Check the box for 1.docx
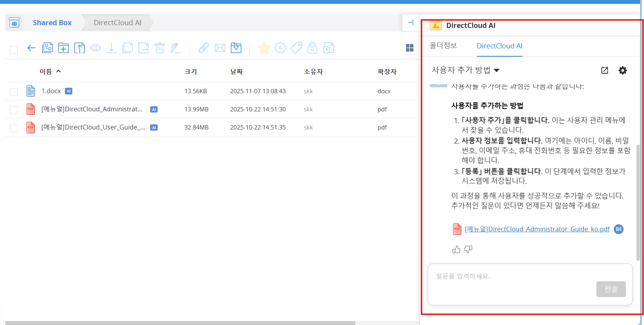 point(14,92)
